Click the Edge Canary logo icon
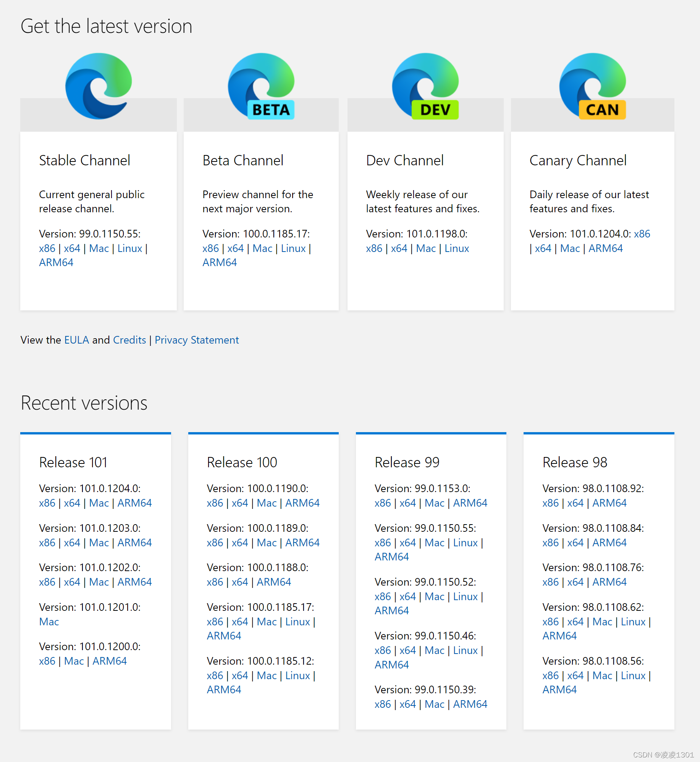 593,86
